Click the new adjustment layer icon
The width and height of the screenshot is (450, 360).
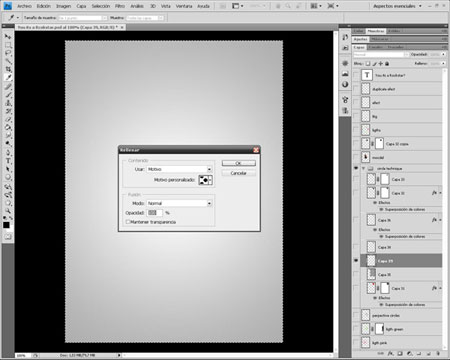[410, 354]
